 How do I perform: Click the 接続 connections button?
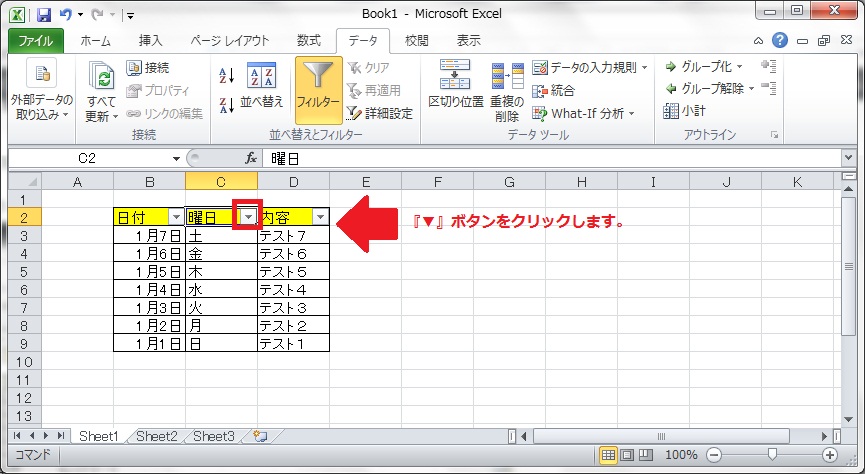[x=148, y=68]
